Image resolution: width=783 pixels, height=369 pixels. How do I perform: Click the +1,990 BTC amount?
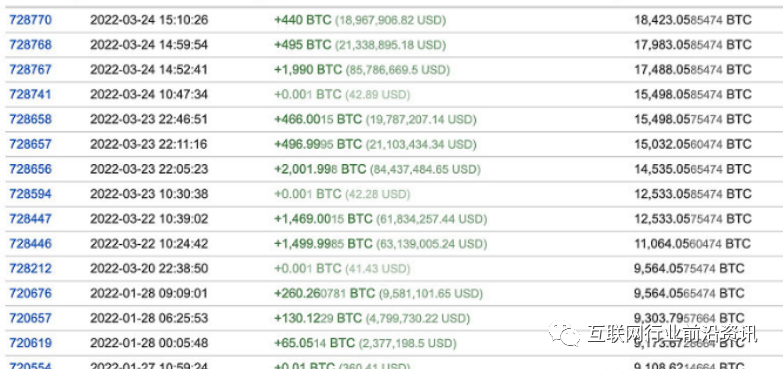pos(308,69)
